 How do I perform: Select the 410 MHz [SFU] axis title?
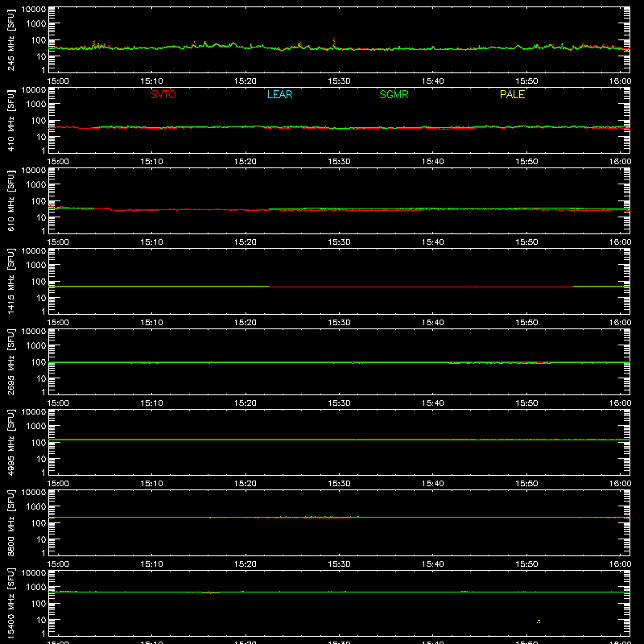click(x=10, y=120)
